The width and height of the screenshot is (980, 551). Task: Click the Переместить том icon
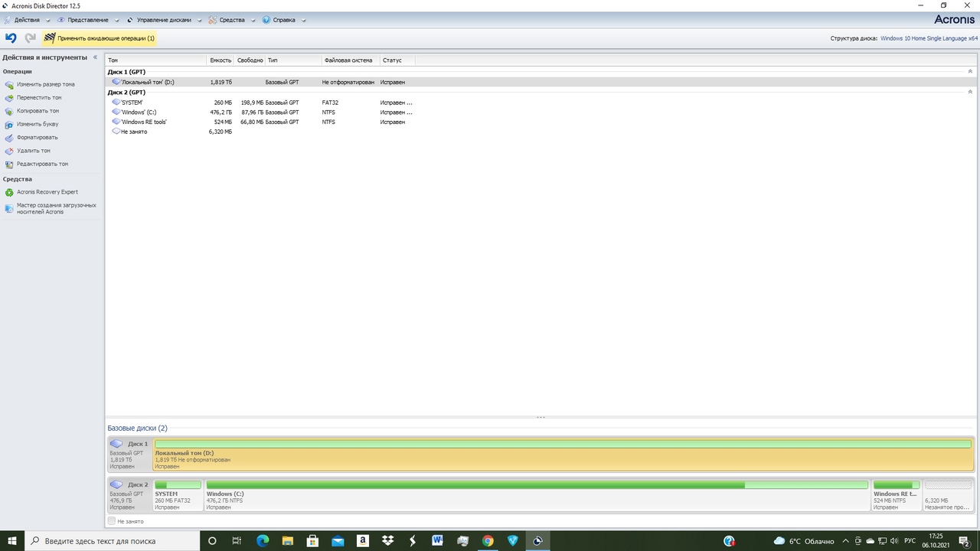coord(9,98)
